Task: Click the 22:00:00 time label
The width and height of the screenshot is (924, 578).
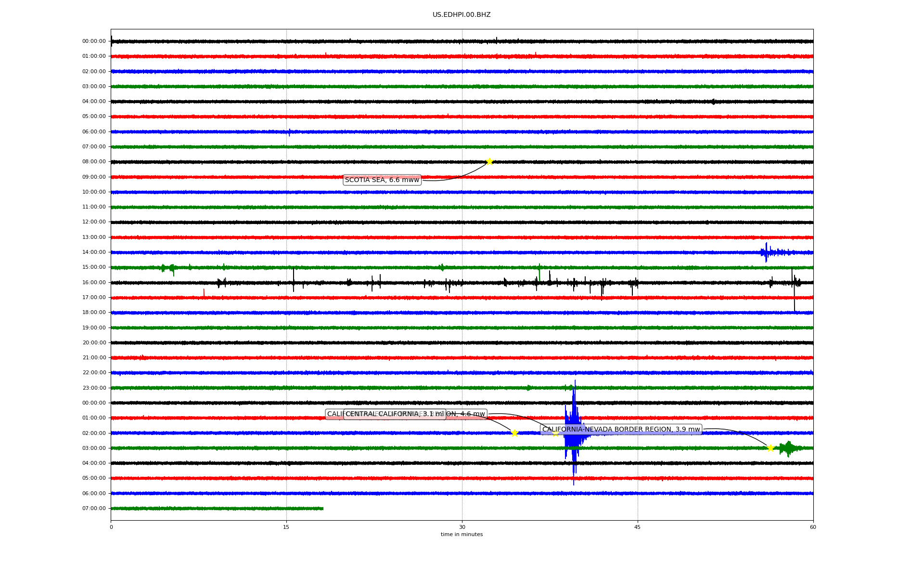Action: [94, 372]
